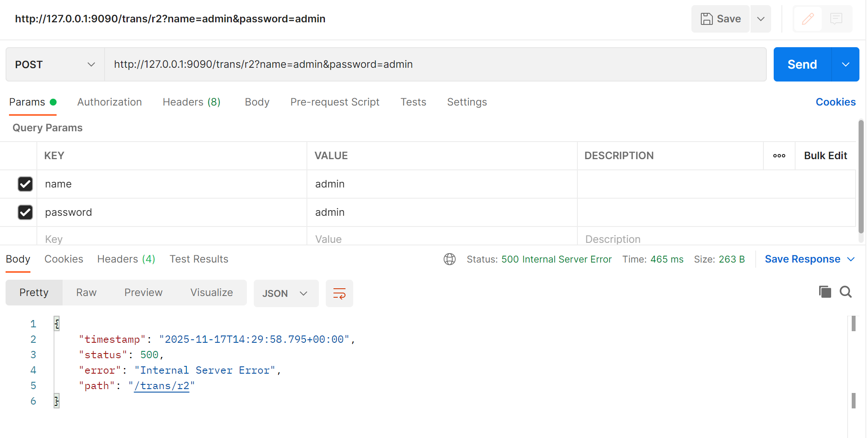
Task: Click the status value 500 in JSON
Action: pos(149,355)
